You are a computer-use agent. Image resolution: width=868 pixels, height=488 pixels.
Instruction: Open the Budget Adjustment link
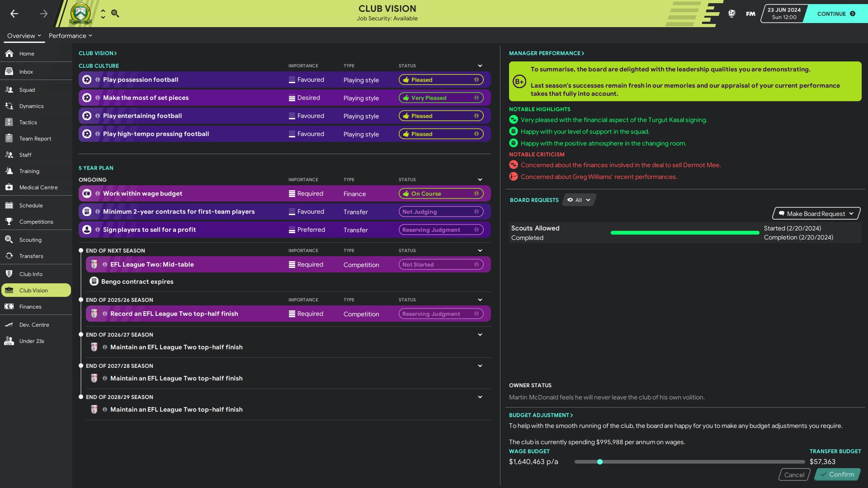[x=541, y=415]
